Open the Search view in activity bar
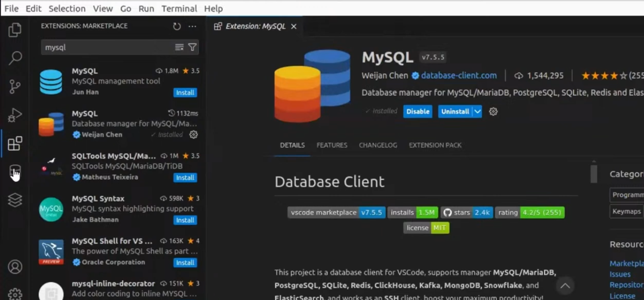The width and height of the screenshot is (644, 300). click(x=15, y=58)
